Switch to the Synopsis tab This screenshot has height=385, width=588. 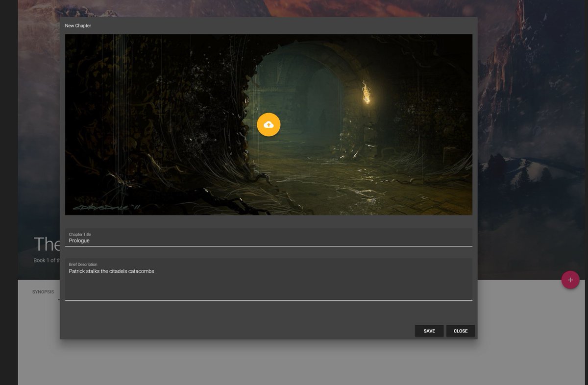(43, 292)
